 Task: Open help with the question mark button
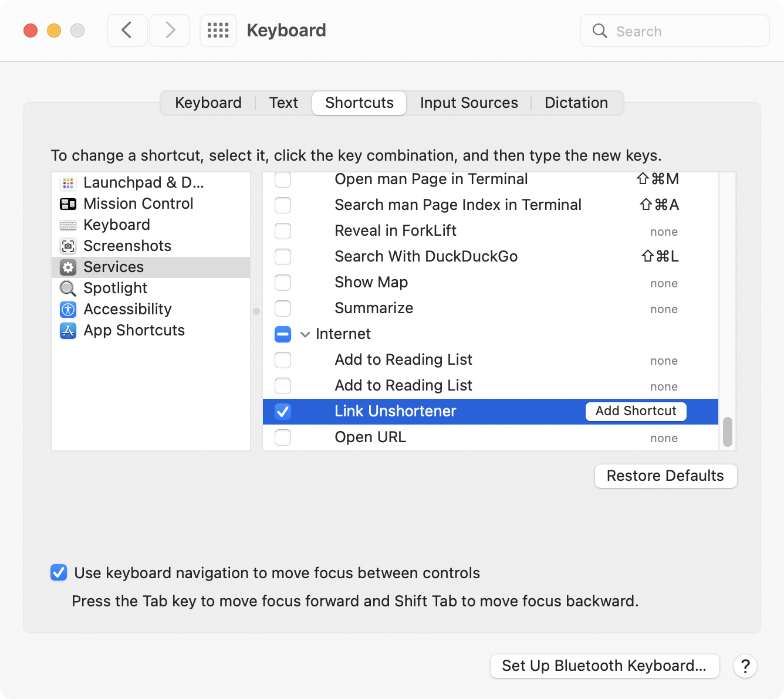(745, 666)
